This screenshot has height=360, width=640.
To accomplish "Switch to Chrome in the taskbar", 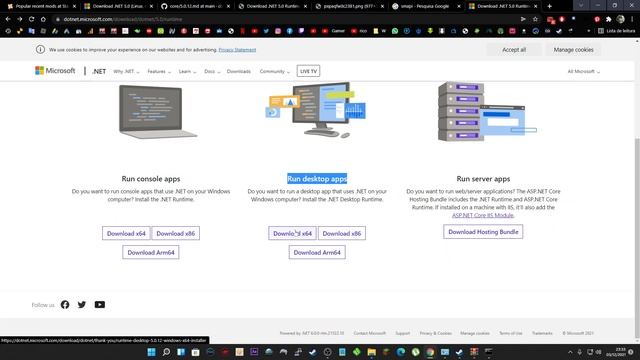I will pyautogui.click(x=430, y=352).
